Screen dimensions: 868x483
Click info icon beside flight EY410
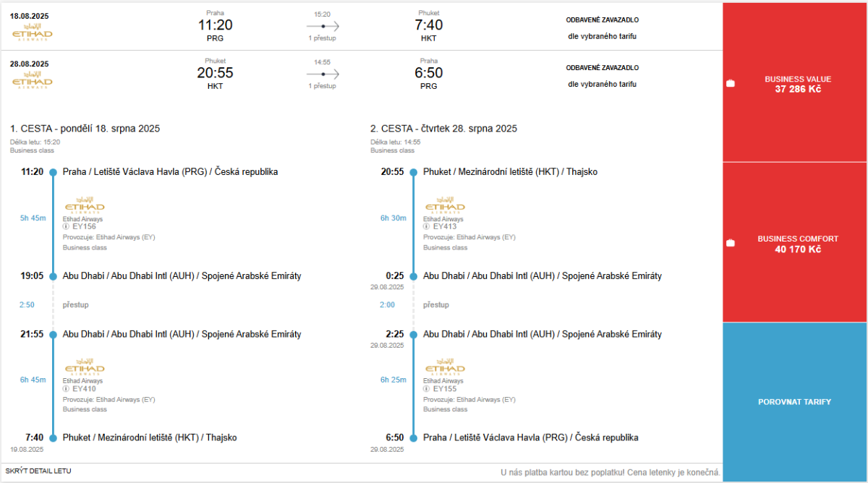click(x=66, y=388)
